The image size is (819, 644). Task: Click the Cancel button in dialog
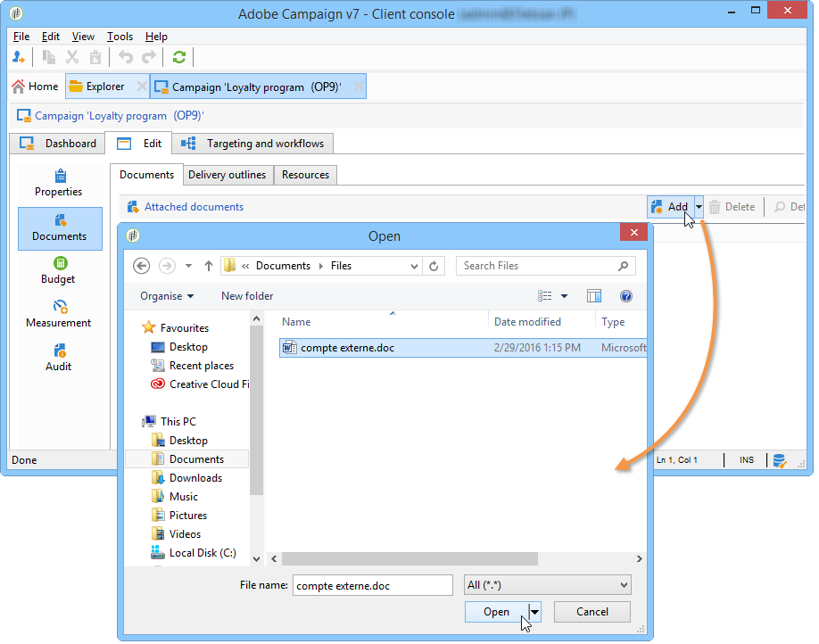592,612
